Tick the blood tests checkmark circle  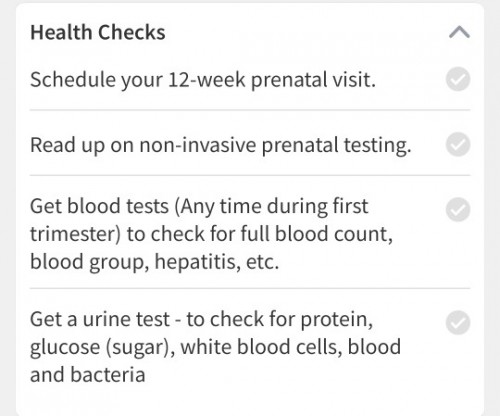click(x=458, y=209)
